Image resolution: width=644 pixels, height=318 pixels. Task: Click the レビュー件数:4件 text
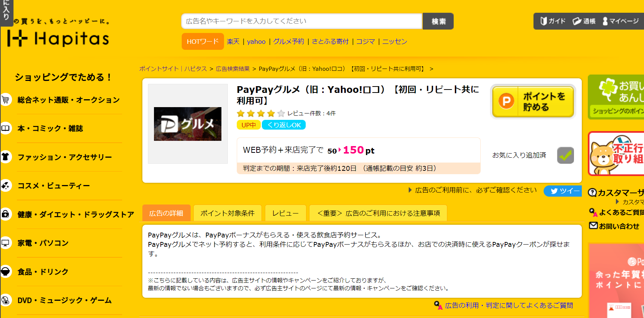pos(311,113)
